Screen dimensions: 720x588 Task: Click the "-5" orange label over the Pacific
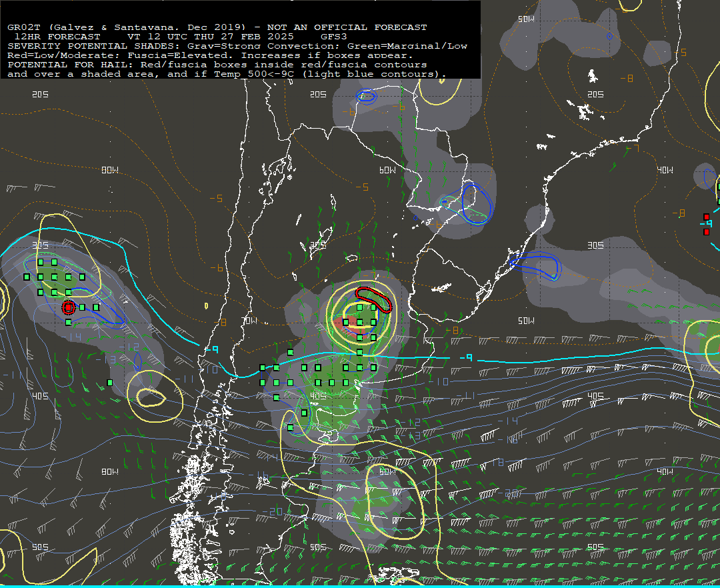216,198
